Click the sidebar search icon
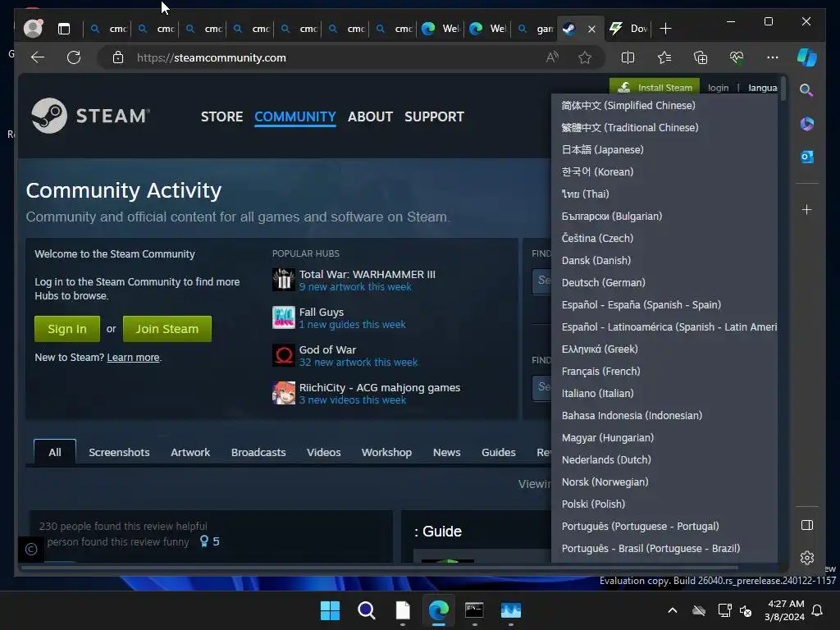 click(806, 90)
